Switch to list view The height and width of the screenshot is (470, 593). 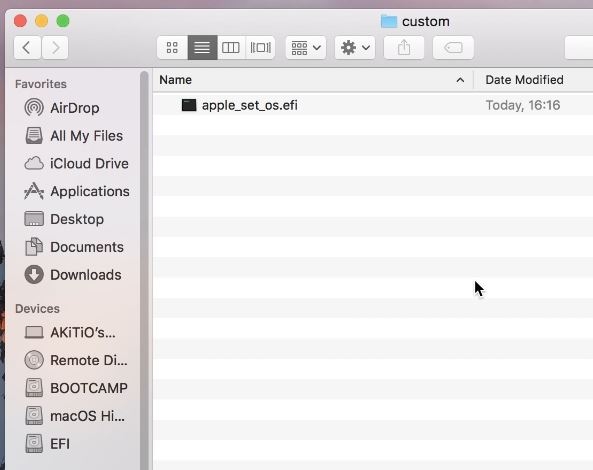click(202, 48)
